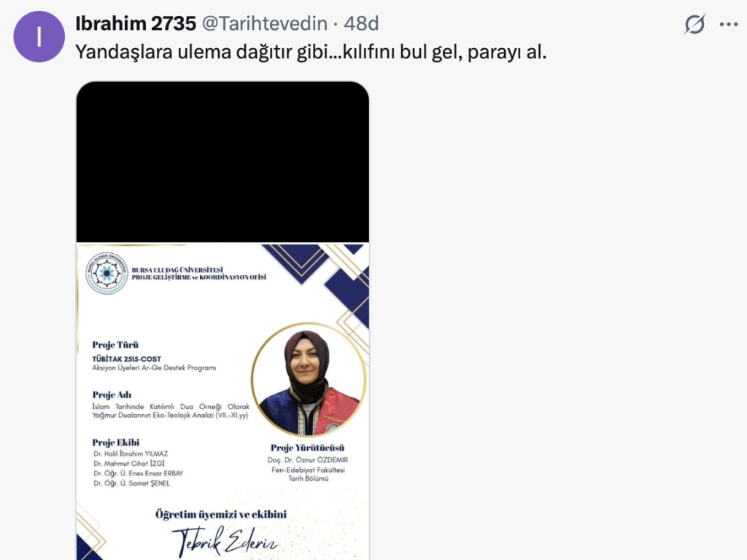
Task: Click the circular portrait photo in the poster
Action: tap(309, 379)
